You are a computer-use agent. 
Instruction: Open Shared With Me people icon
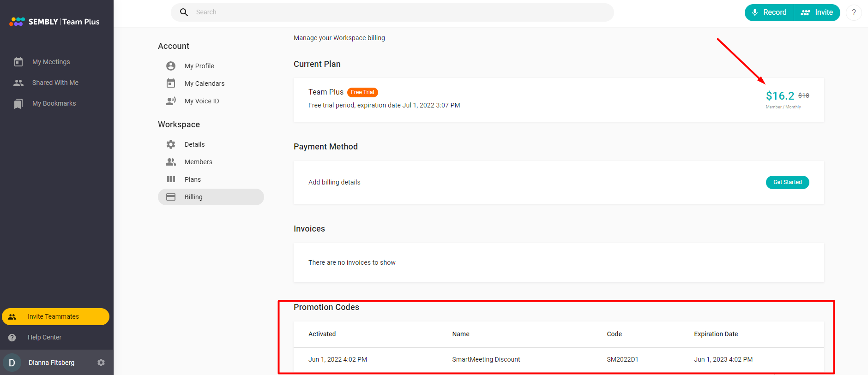(18, 83)
